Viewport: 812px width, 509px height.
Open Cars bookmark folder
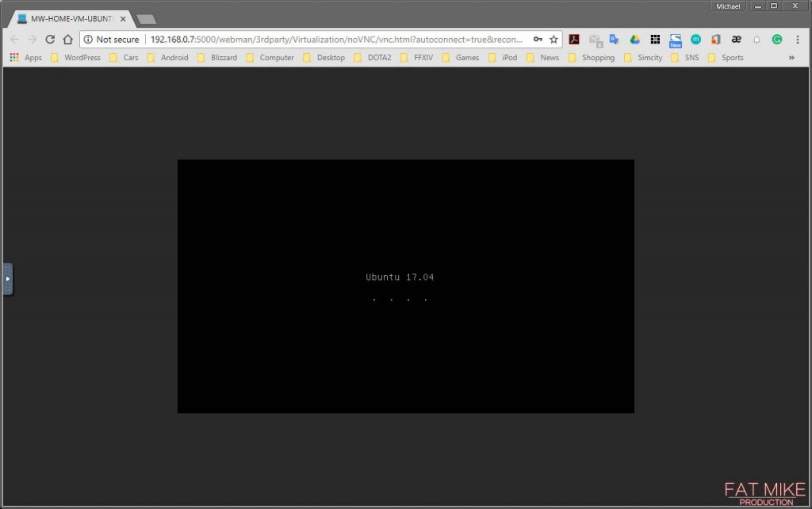point(124,57)
